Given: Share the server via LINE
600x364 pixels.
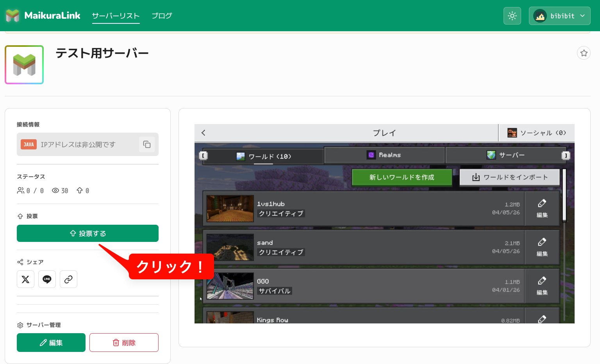Looking at the screenshot, I should coord(47,279).
